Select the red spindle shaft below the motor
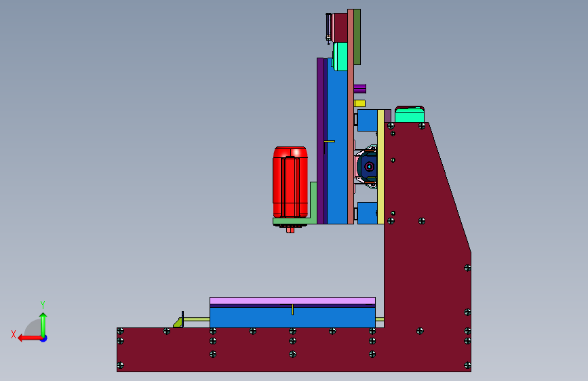Screen dimensions: 588x381 coord(290,230)
